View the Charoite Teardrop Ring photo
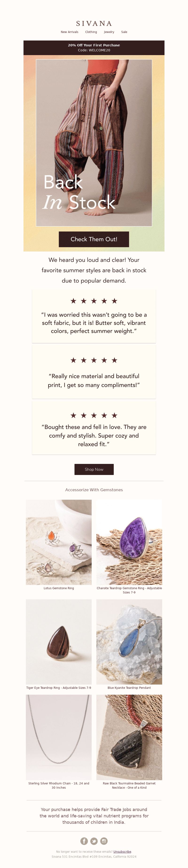The image size is (188, 868). coord(129,542)
